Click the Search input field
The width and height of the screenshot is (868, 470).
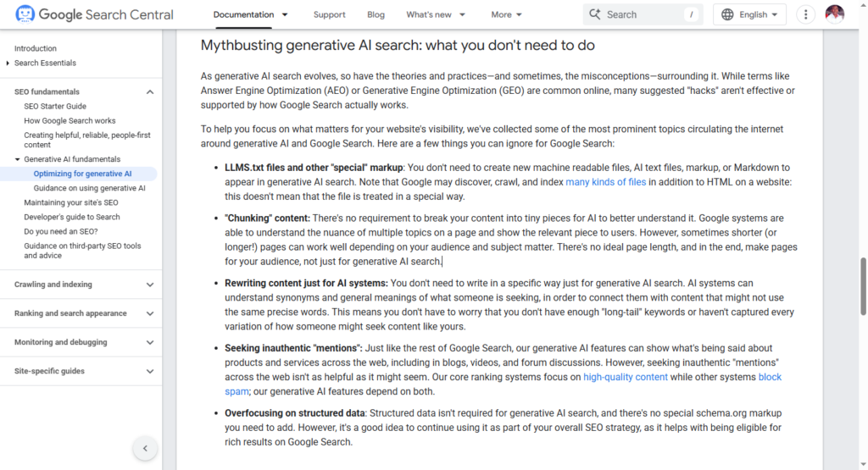pos(643,14)
